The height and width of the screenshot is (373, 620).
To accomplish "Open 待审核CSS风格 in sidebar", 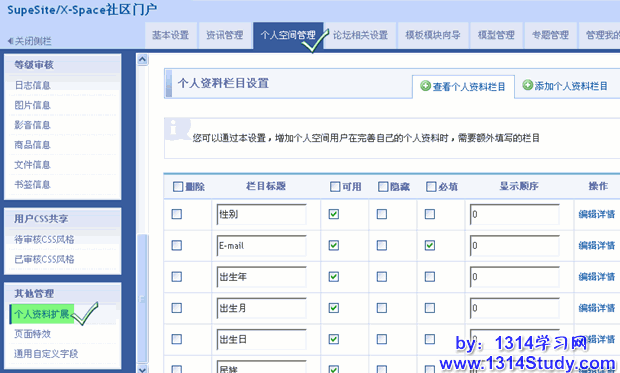I will coord(44,239).
